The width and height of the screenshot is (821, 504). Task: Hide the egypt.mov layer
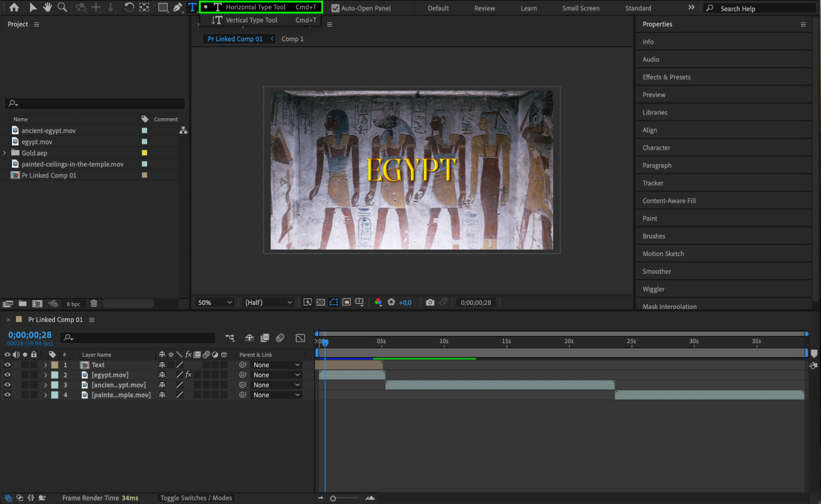pos(7,375)
